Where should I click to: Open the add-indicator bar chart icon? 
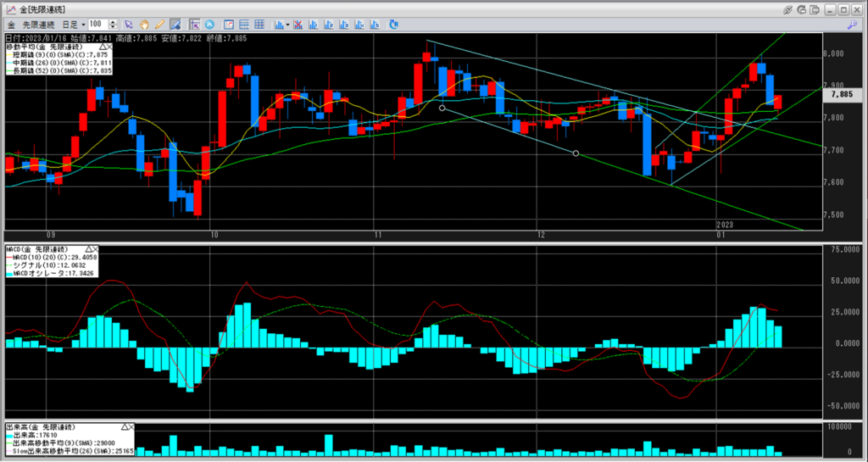pyautogui.click(x=280, y=25)
